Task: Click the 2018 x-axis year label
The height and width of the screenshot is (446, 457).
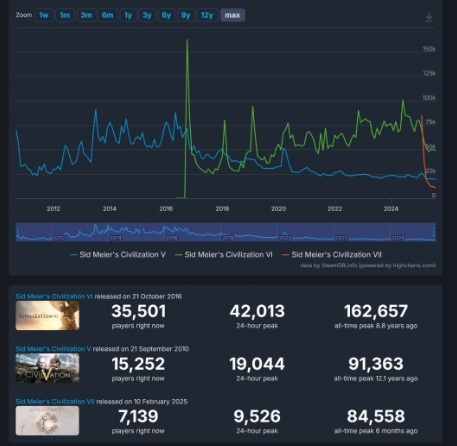Action: click(222, 209)
